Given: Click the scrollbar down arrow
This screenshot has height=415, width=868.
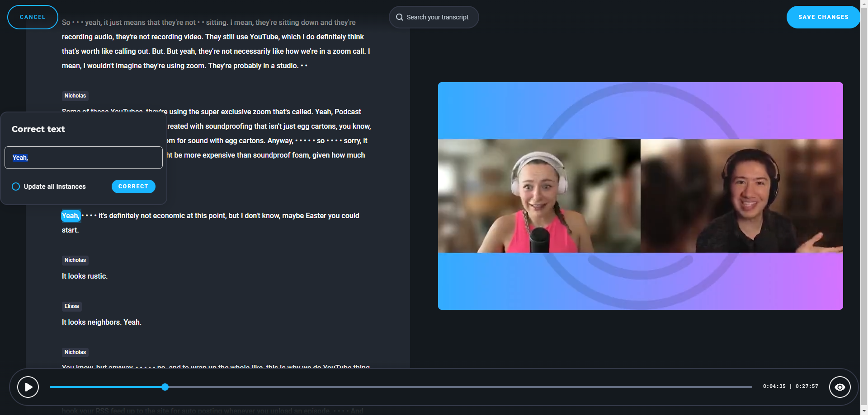Looking at the screenshot, I should point(864,411).
